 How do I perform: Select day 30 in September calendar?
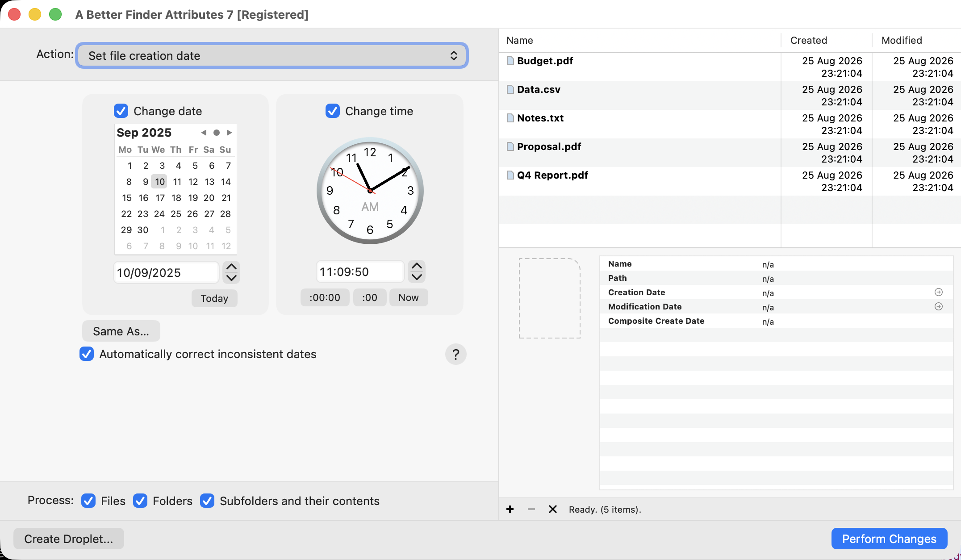click(143, 230)
